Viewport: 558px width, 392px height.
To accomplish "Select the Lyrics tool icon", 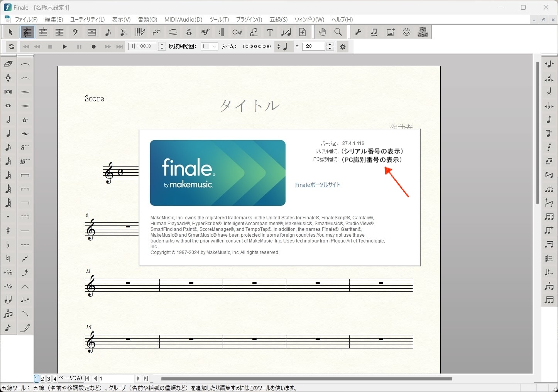I will coord(254,32).
